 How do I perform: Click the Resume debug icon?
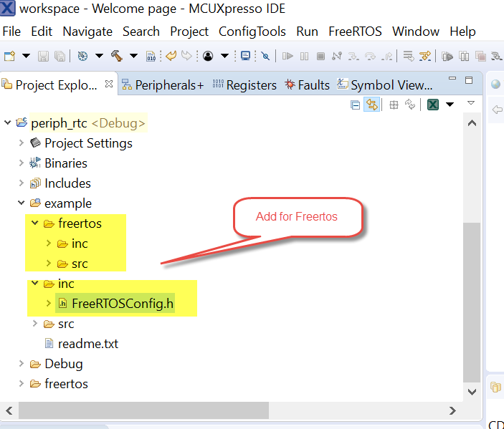287,56
